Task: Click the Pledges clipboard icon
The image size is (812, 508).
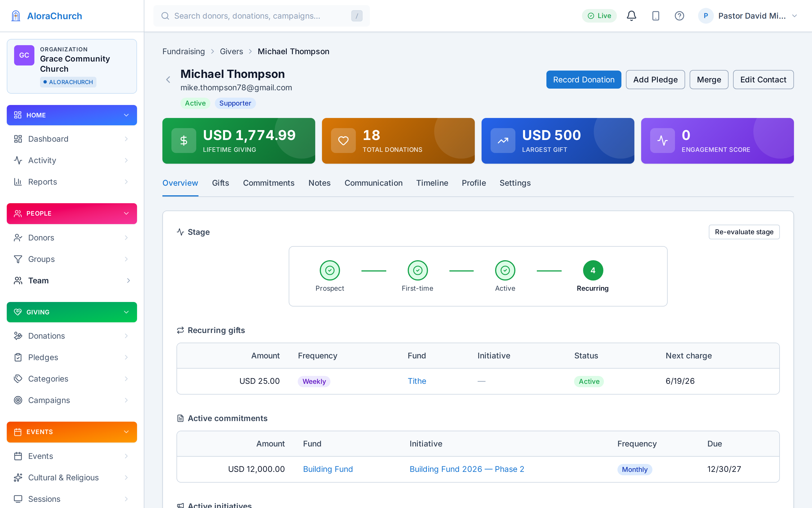Action: pos(18,357)
